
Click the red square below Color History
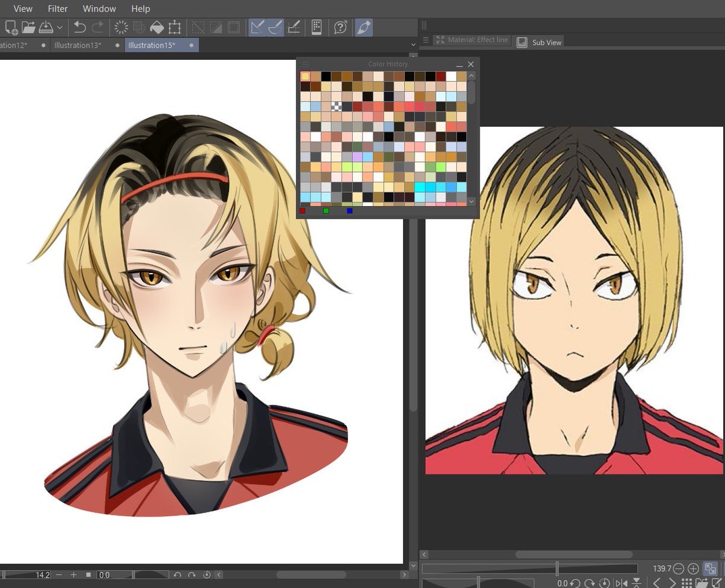(x=302, y=211)
